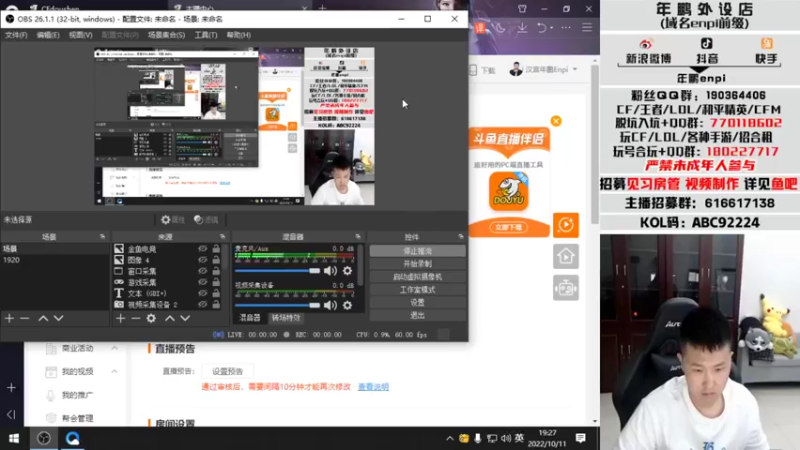Open 视频采集设备 audio settings gear
Viewport: 800px width, 450px height.
pos(347,306)
